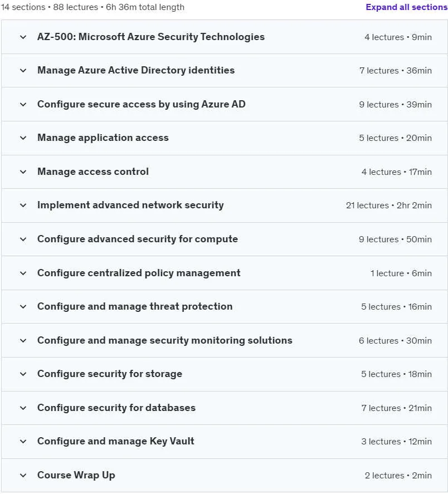Expand all sections link
The width and height of the screenshot is (448, 494).
click(406, 7)
